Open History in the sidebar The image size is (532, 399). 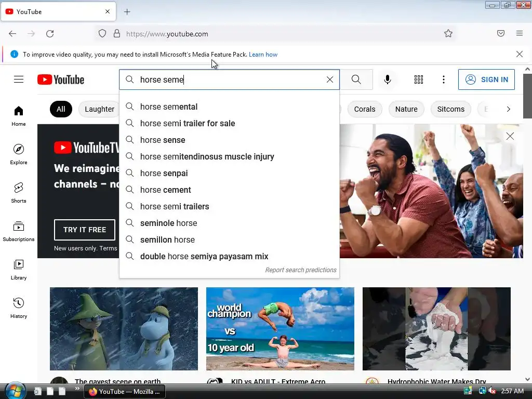tap(19, 308)
